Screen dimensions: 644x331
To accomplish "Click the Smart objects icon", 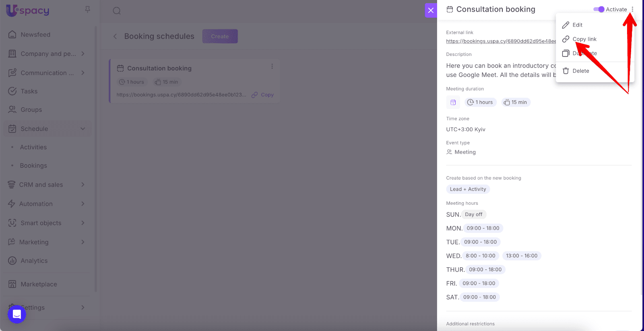I will point(12,223).
